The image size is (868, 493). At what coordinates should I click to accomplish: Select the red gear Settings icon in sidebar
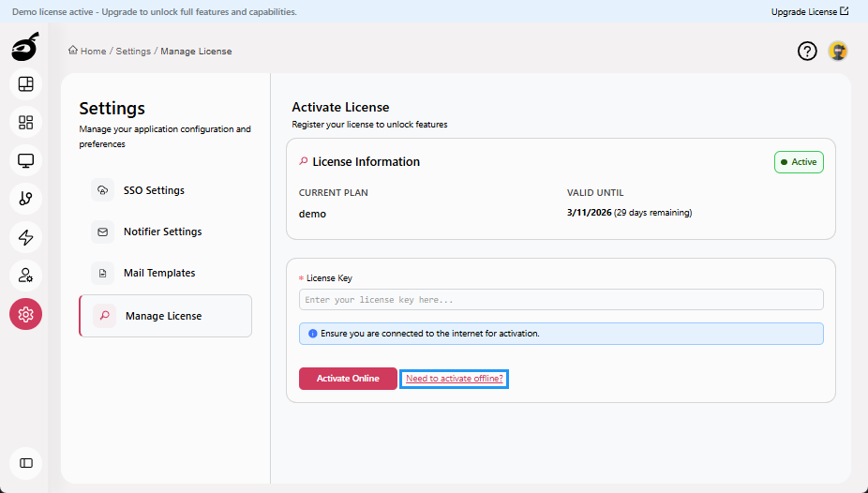(25, 314)
